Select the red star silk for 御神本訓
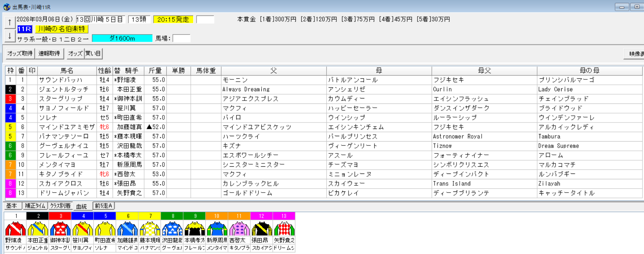Screen dimensions: 644x254 [60, 228]
